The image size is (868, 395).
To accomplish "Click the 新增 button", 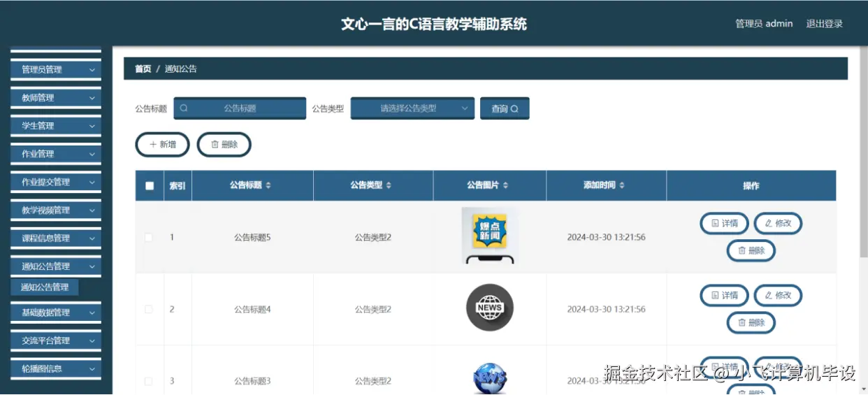I will click(162, 145).
